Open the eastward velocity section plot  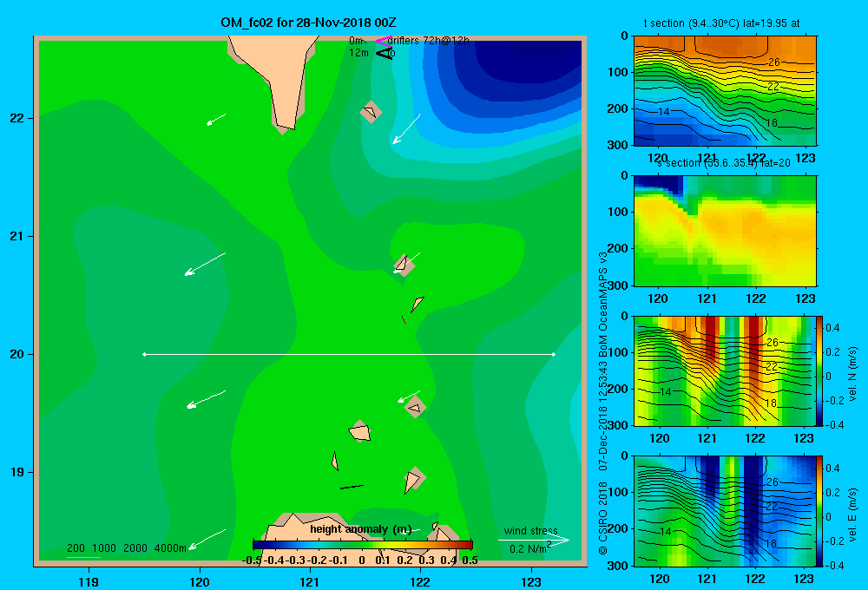tap(725, 511)
